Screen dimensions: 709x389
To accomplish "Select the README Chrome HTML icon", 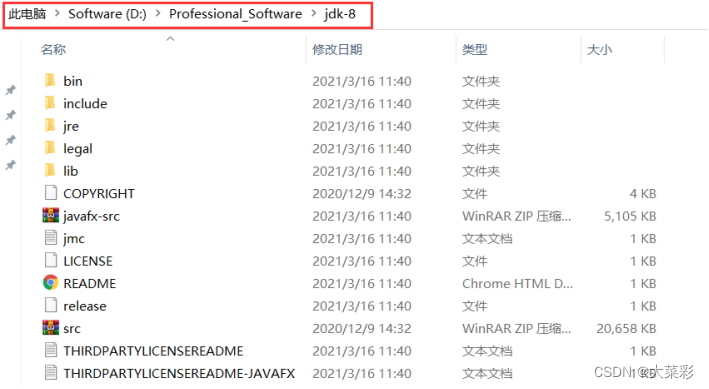I will tap(51, 283).
